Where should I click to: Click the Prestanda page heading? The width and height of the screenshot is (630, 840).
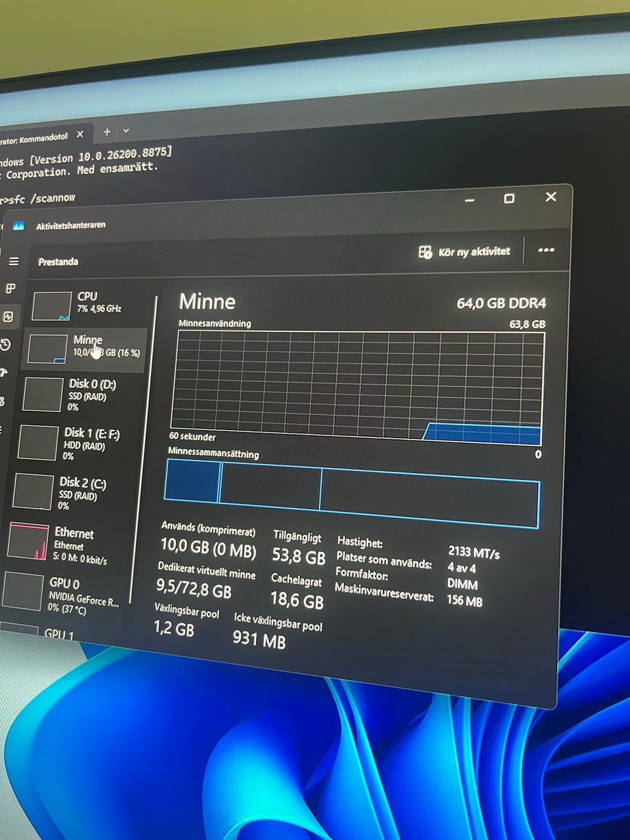coord(58,262)
